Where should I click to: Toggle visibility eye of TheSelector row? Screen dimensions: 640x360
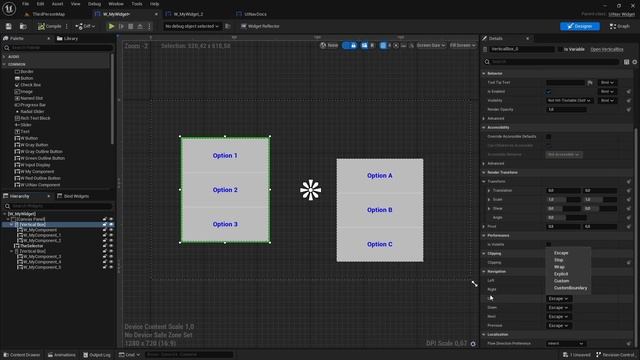(x=111, y=246)
